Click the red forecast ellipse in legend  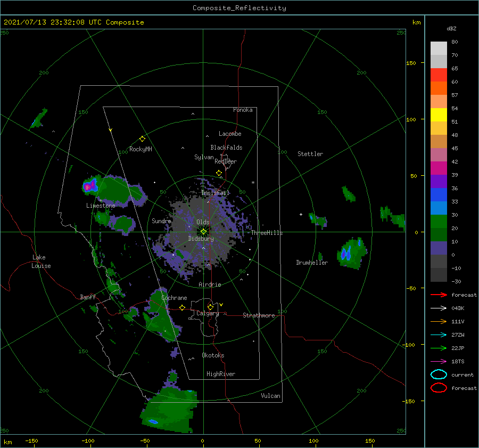click(x=439, y=388)
